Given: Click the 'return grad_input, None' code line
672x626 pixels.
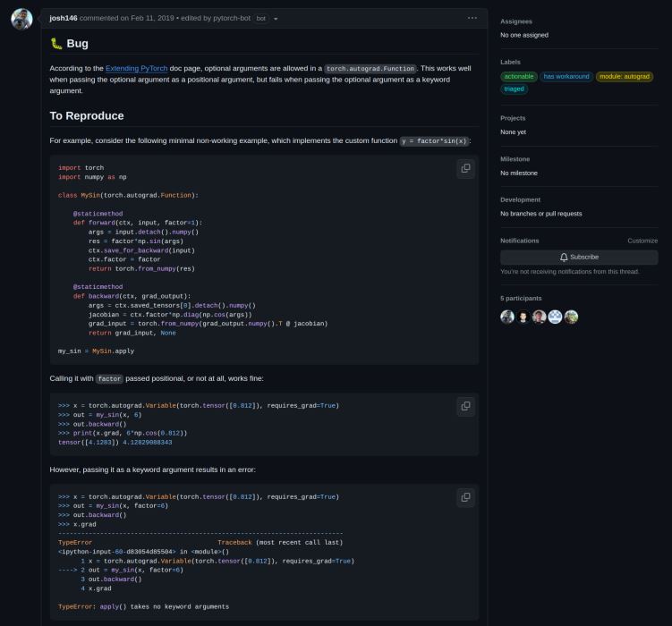Looking at the screenshot, I should point(132,334).
